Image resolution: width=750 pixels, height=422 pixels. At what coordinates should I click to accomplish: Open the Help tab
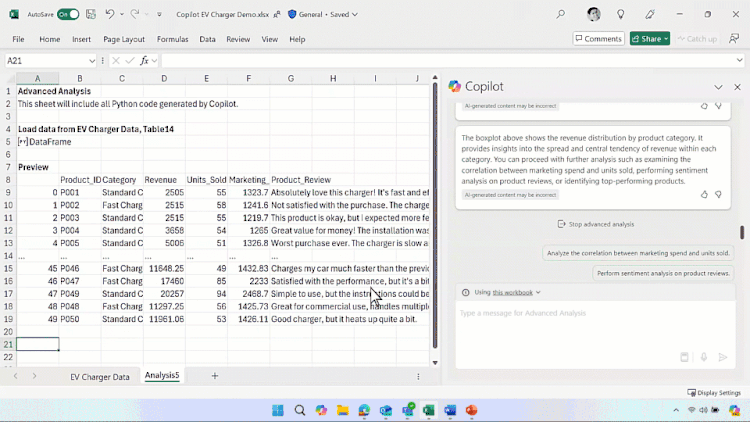(297, 39)
